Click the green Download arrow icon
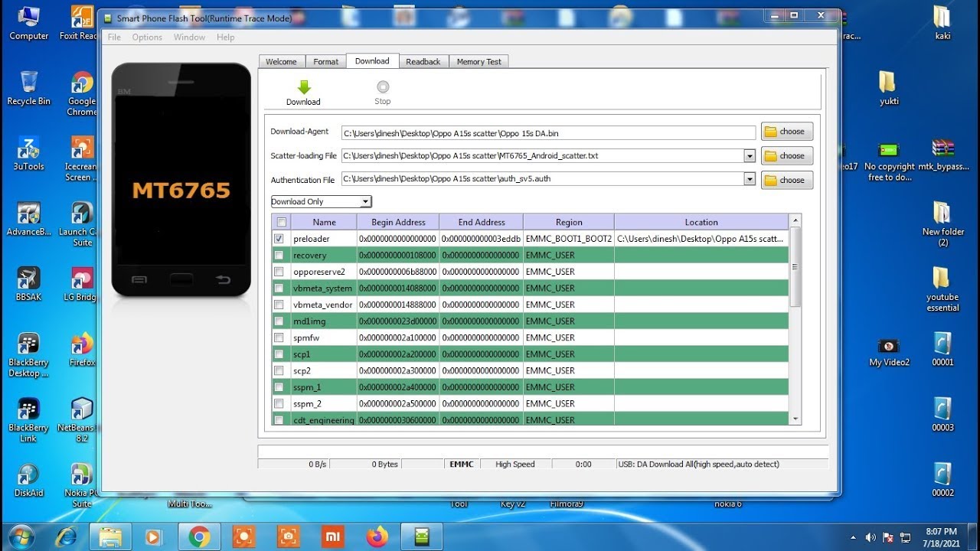The image size is (980, 551). (x=304, y=87)
